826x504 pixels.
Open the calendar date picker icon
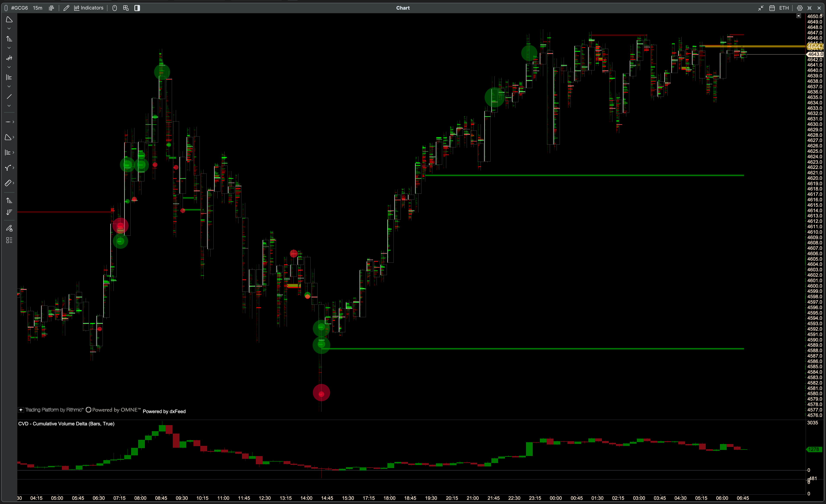pos(772,8)
